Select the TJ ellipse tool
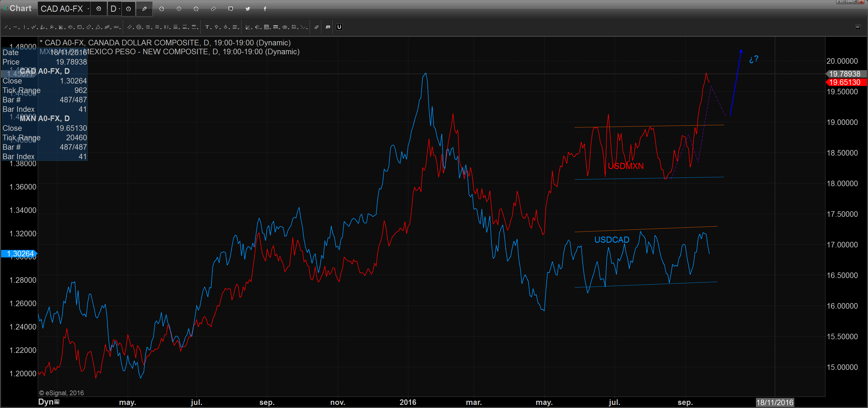 tap(285, 27)
